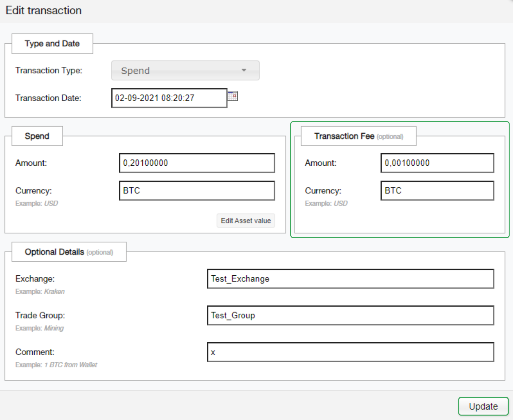Click the Spend Amount input field

197,163
